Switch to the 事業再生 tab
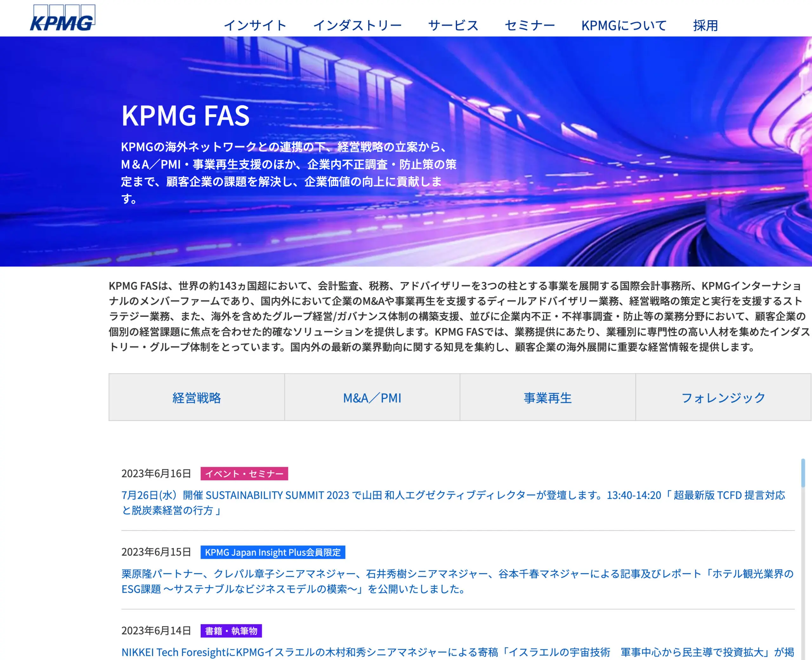 (x=547, y=398)
